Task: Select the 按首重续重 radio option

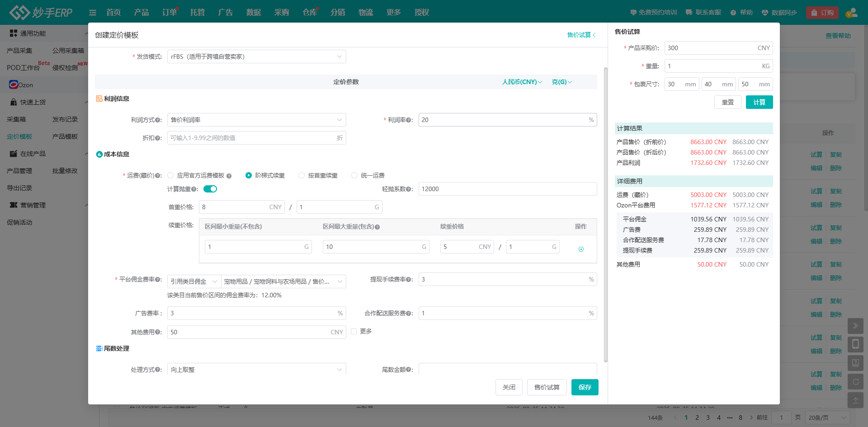Action: tap(302, 175)
